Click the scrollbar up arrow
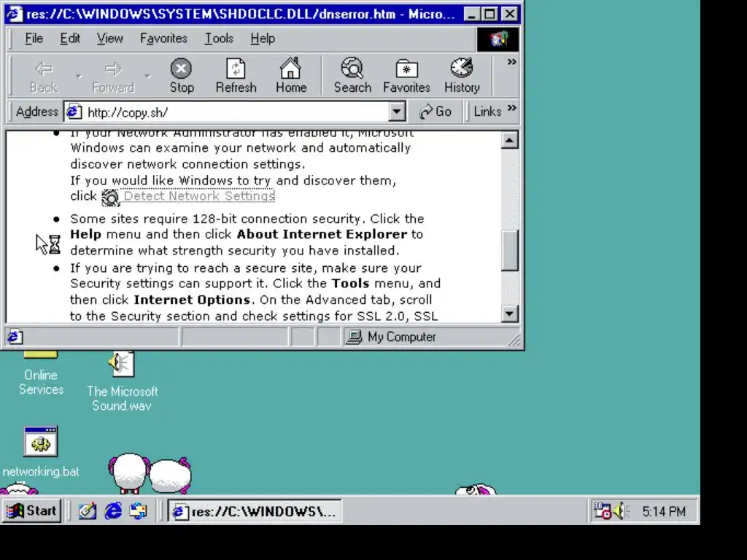The width and height of the screenshot is (747, 560). [510, 141]
